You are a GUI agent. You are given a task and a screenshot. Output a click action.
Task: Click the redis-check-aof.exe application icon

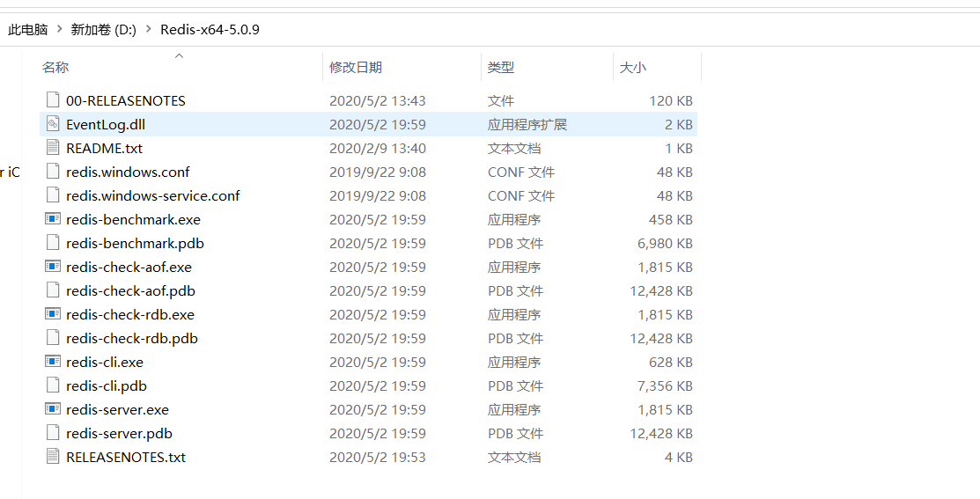tap(53, 266)
